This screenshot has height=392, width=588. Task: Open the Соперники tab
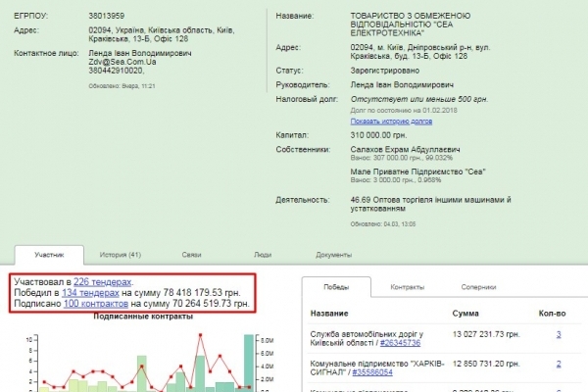[478, 290]
